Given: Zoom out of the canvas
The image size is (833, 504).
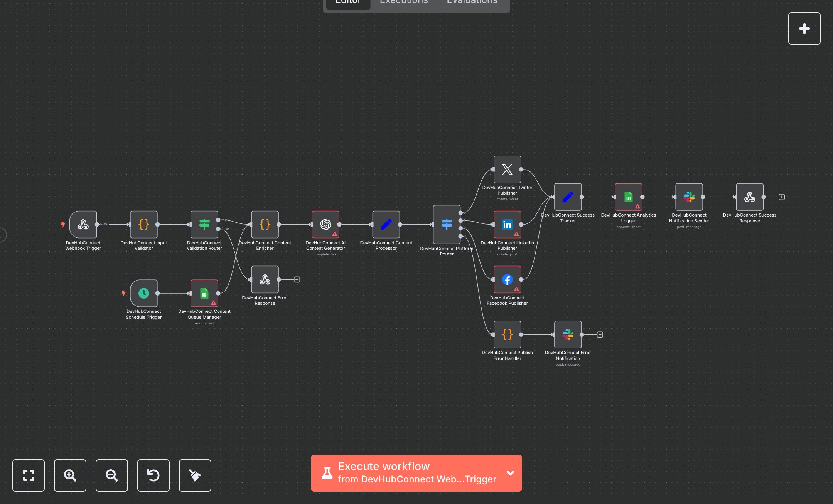Looking at the screenshot, I should point(112,475).
